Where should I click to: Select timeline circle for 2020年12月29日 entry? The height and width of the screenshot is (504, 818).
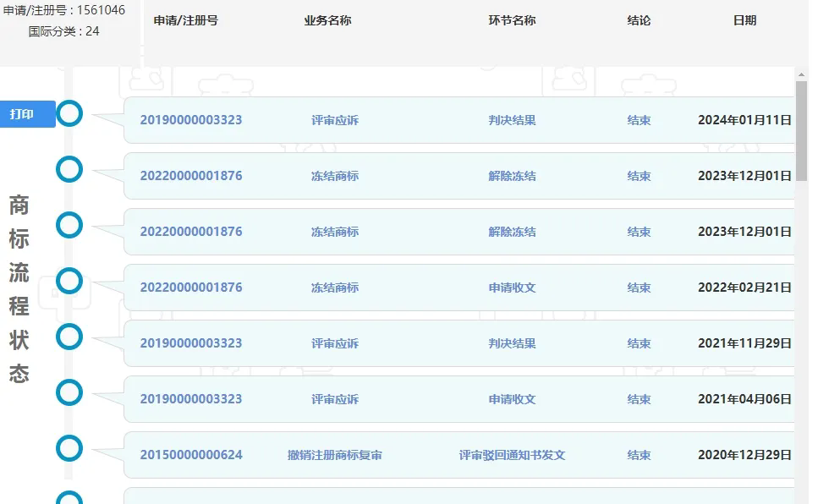[69, 449]
